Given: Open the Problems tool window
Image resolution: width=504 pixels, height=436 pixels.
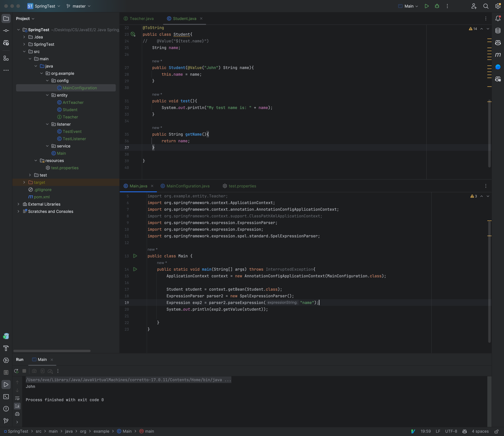Looking at the screenshot, I should point(6,409).
